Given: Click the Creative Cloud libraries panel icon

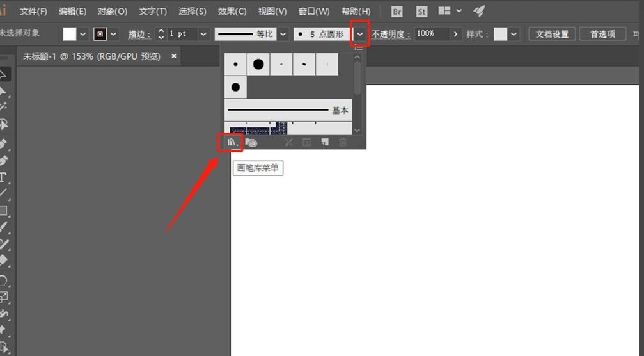Looking at the screenshot, I should (251, 143).
